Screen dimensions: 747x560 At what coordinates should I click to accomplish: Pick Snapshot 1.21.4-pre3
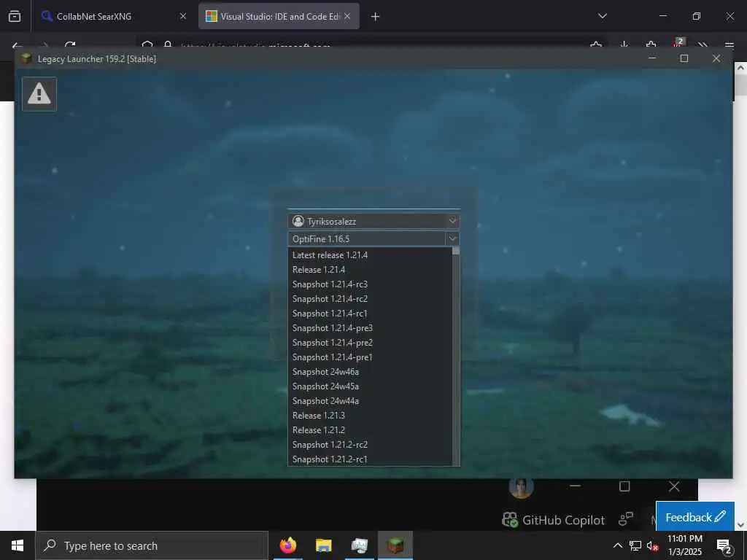click(x=370, y=328)
